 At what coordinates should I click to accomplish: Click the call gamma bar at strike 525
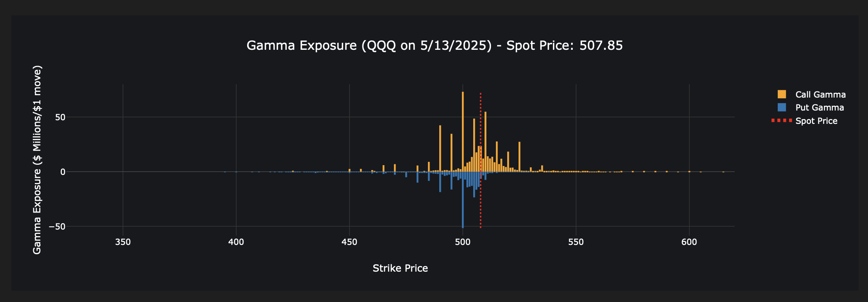point(519,157)
